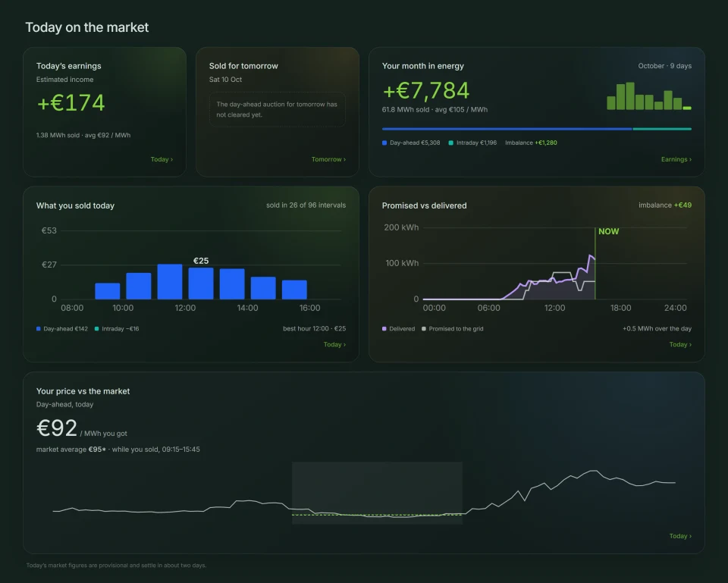Open the Tomorrow link in Sold for tomorrow
The image size is (728, 583).
click(x=328, y=159)
